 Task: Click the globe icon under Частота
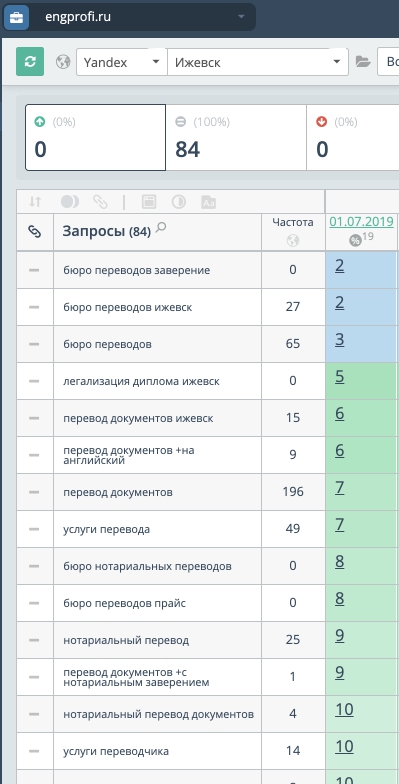click(x=293, y=241)
